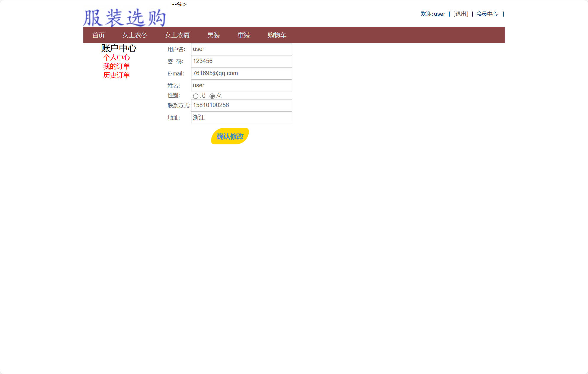The width and height of the screenshot is (588, 374).
Task: Click inside the 地址 address field
Action: 241,117
